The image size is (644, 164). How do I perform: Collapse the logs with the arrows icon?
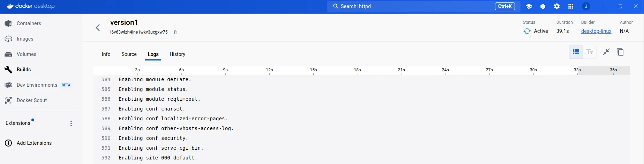[x=606, y=52]
